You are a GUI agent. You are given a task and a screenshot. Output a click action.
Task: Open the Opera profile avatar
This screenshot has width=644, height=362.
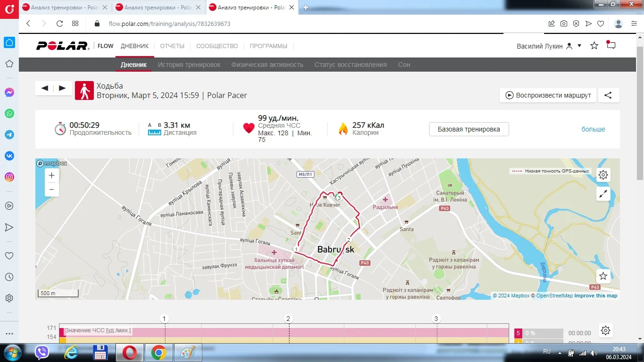pyautogui.click(x=619, y=24)
